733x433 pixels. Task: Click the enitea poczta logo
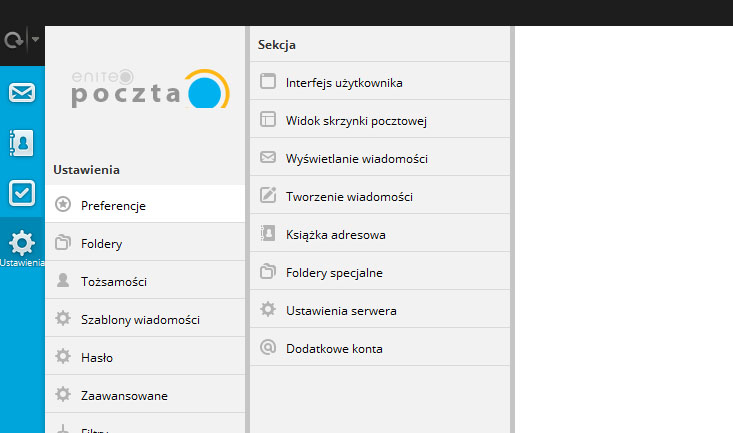tap(150, 89)
